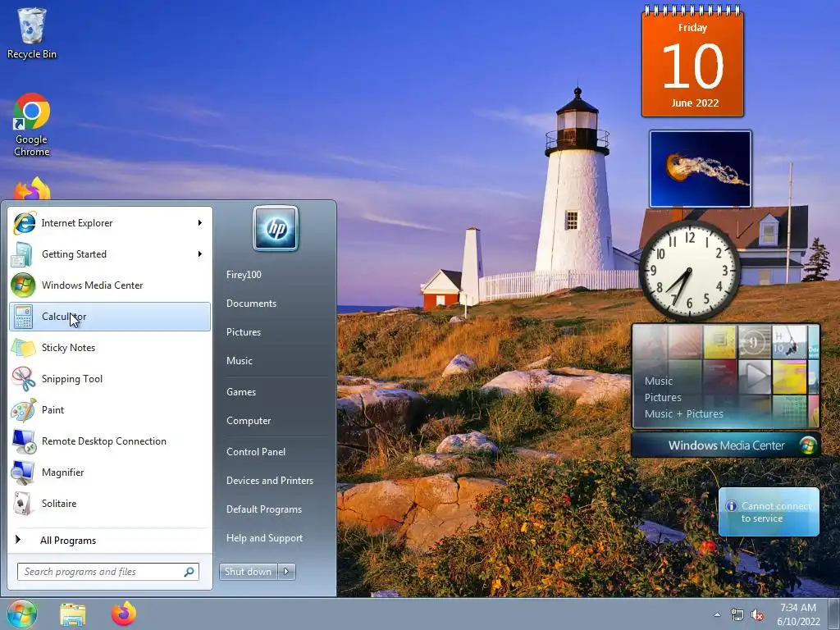Click the Cannot connect to service gadget
Screen dimensions: 840x630
[x=769, y=512]
